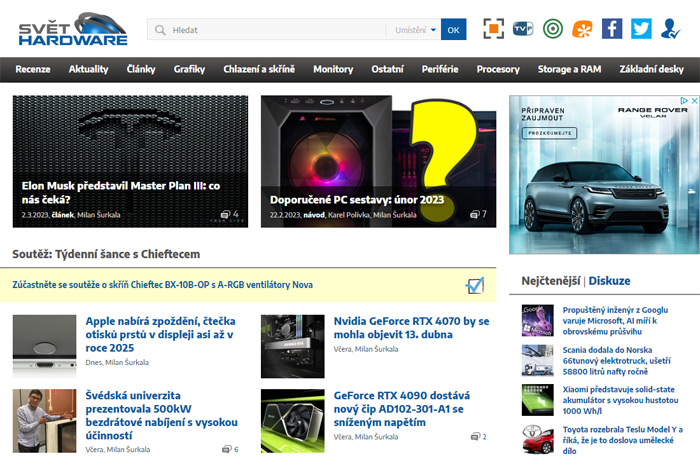Click the green concentric circles icon
This screenshot has width=700, height=461.
[x=552, y=29]
